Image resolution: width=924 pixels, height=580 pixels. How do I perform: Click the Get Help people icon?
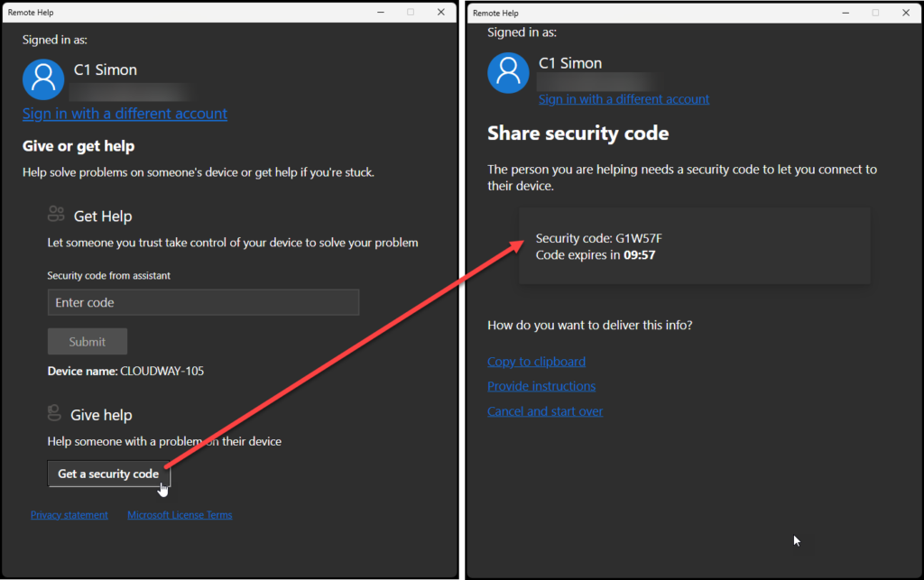[56, 214]
